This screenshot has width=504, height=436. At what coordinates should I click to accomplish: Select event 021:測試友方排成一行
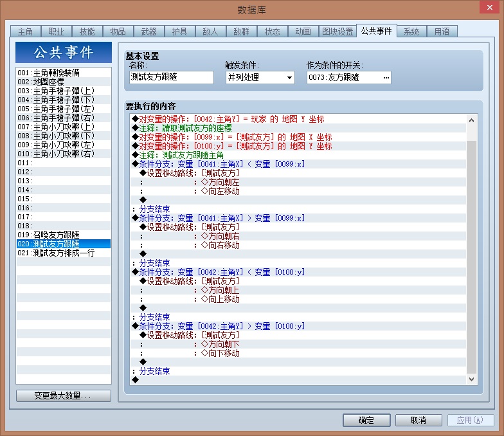tap(64, 253)
